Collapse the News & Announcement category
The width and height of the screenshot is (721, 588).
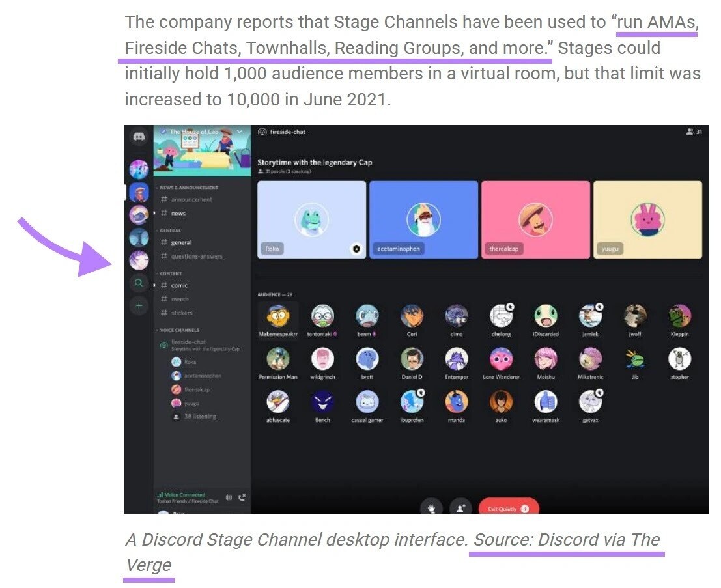(187, 188)
